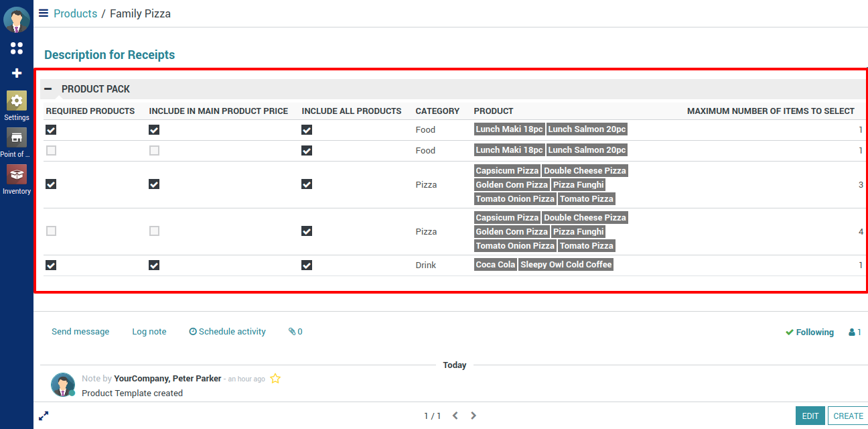Click the Sleepy Owl Cold Coffee tag
Screen dimensions: 868x429
[x=566, y=265]
